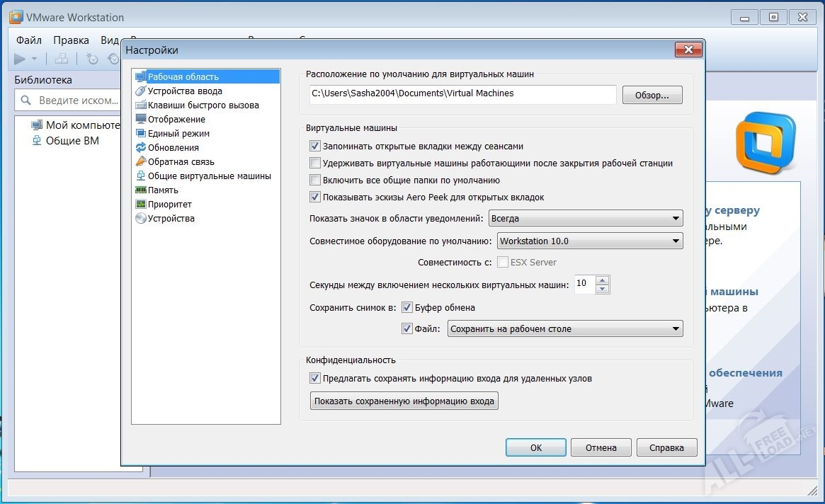
Task: Enable Включить все общие папки по умолчанию
Action: coord(315,181)
